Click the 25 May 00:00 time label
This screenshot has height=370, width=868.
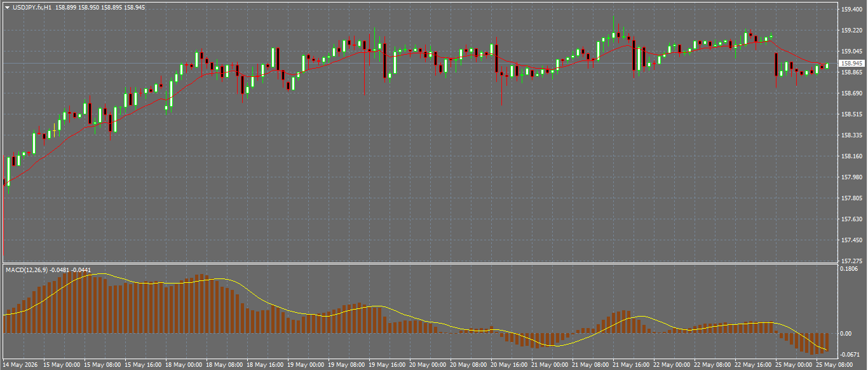point(793,366)
